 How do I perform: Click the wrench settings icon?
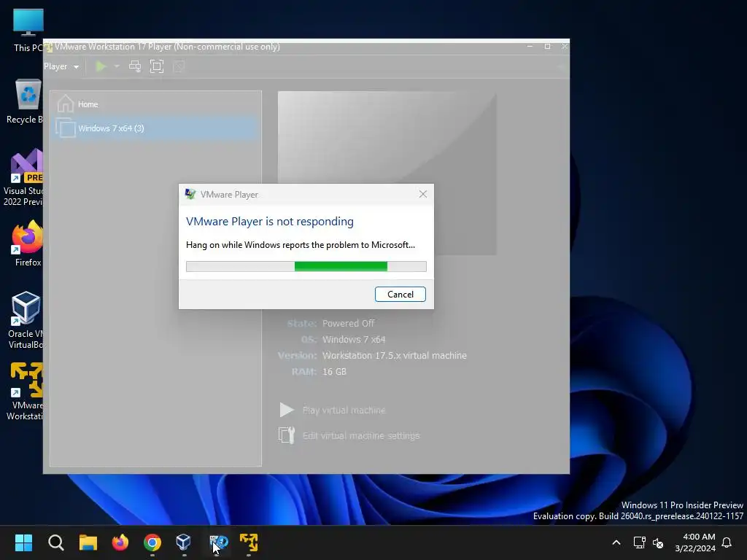(286, 435)
